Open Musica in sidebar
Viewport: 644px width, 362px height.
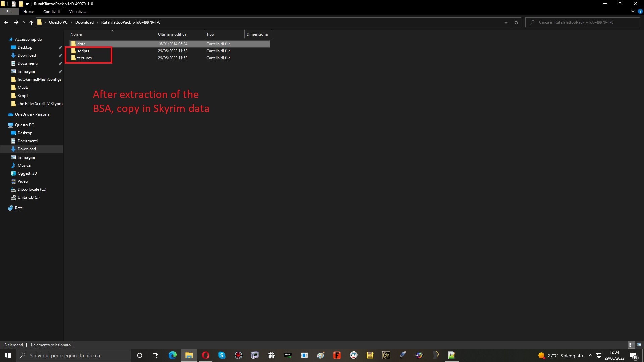point(24,165)
